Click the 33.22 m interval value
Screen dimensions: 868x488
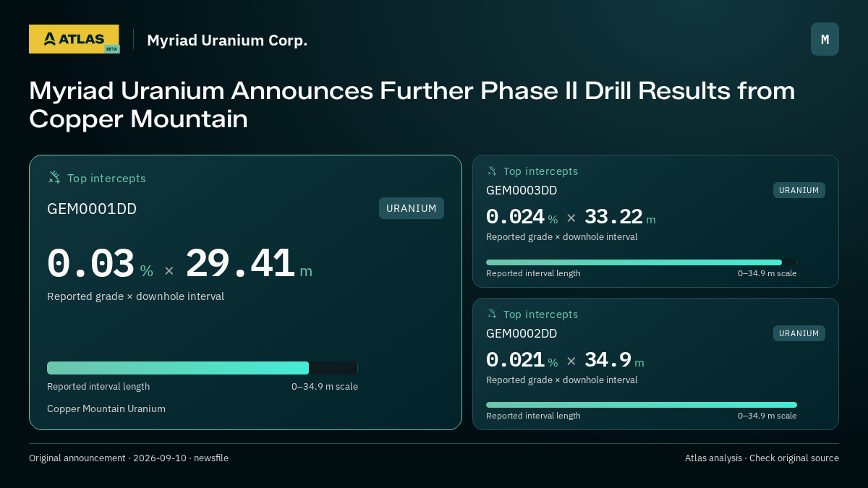(620, 217)
